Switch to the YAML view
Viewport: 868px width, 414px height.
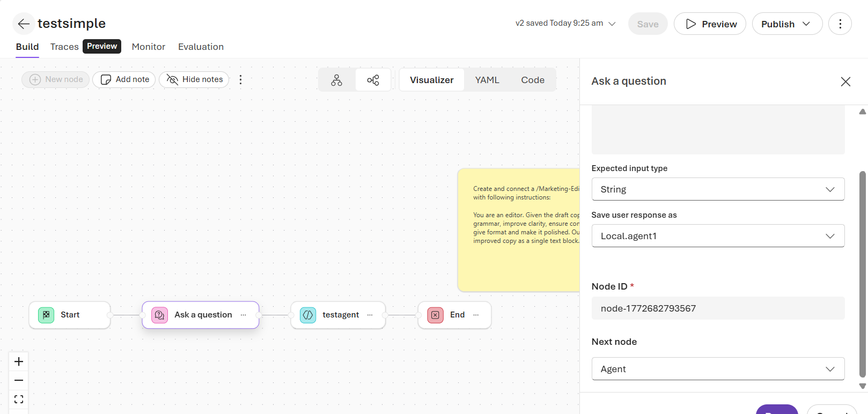click(x=487, y=80)
